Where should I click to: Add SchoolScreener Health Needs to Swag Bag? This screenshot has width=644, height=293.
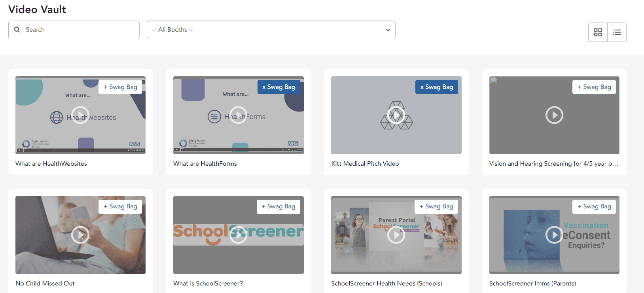436,206
